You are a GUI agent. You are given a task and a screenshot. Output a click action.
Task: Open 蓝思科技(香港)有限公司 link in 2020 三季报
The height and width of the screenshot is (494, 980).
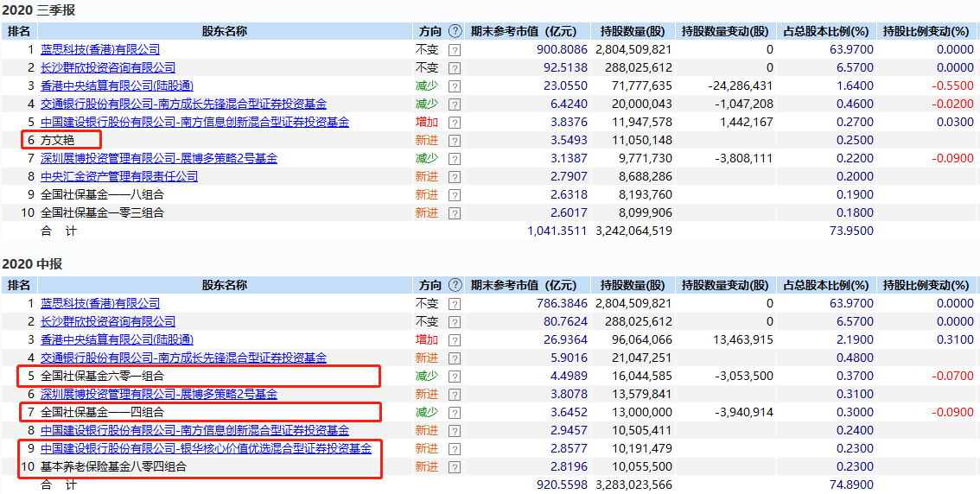[x=100, y=49]
